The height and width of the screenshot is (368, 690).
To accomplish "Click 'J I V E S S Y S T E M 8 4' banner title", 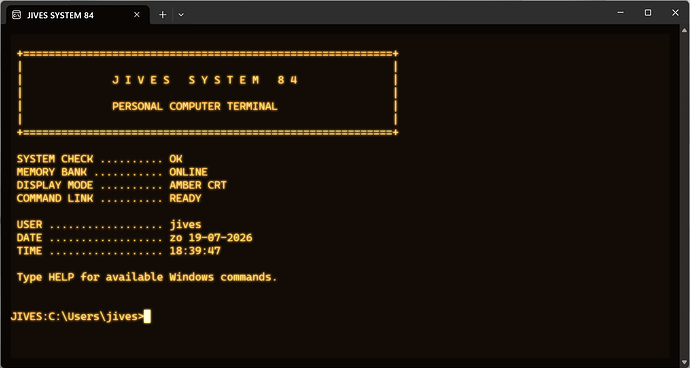I will pos(205,80).
